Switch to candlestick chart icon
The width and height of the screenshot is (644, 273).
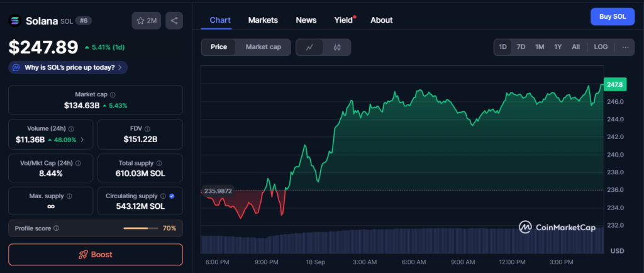[x=337, y=47]
